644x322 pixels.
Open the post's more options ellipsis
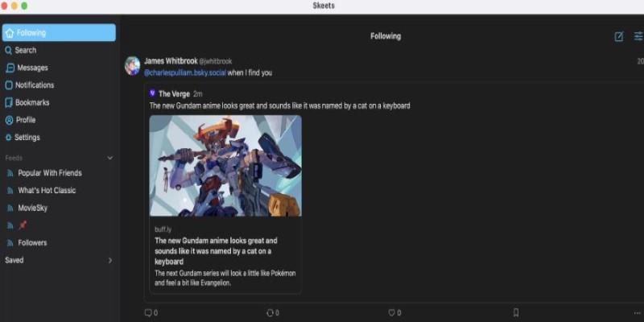pos(638,312)
